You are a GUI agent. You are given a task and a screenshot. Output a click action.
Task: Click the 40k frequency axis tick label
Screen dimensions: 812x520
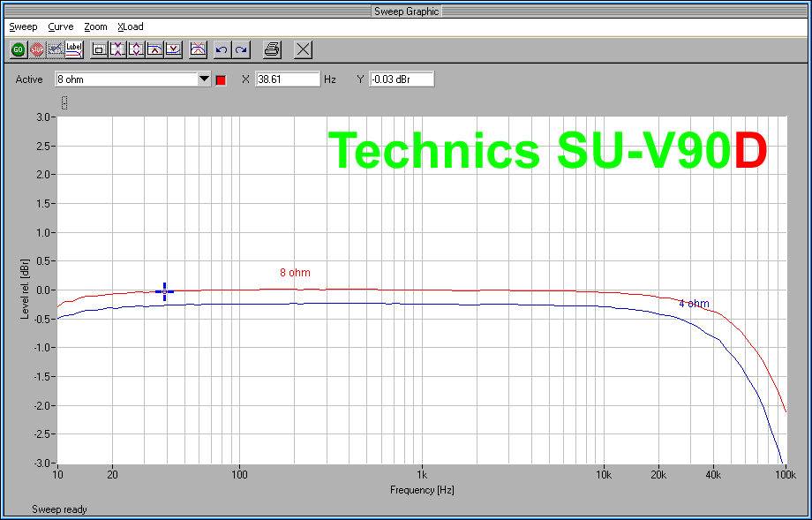(x=714, y=475)
